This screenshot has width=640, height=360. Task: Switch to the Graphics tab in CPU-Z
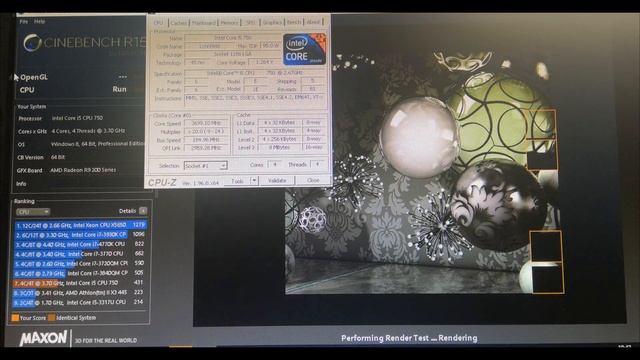point(272,22)
